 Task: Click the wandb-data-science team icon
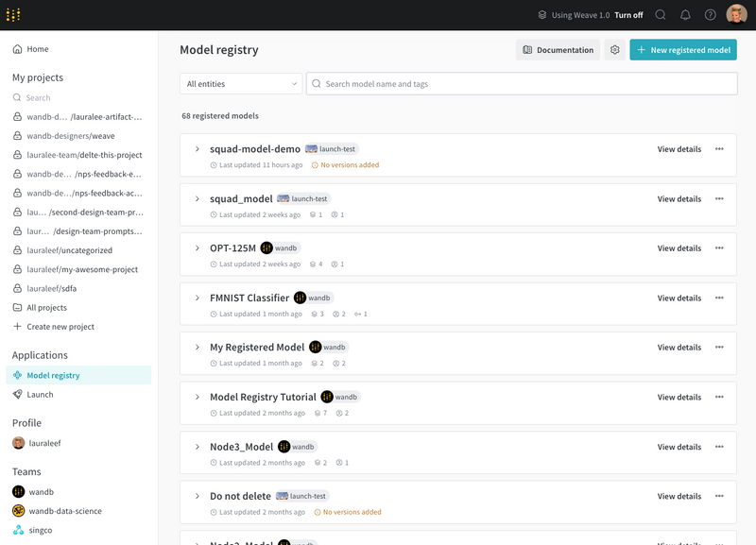[x=18, y=511]
